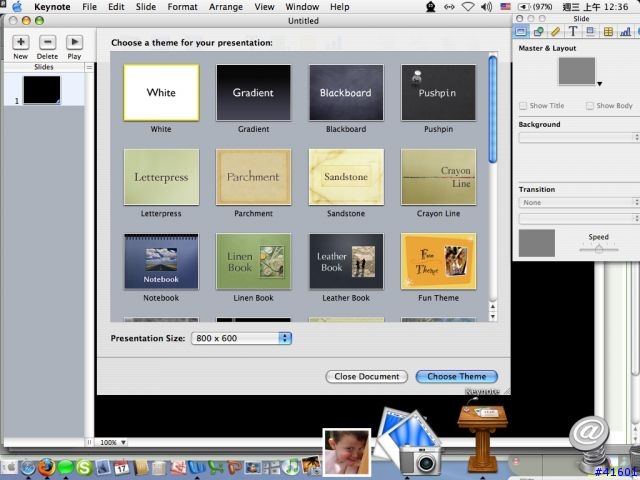Open the Slide inspector tab icon

(x=520, y=31)
